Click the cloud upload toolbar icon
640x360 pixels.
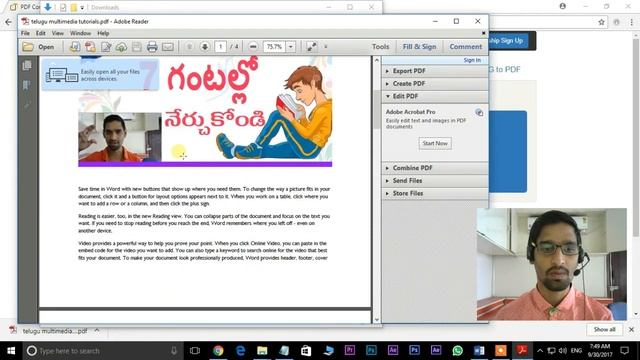point(121,47)
